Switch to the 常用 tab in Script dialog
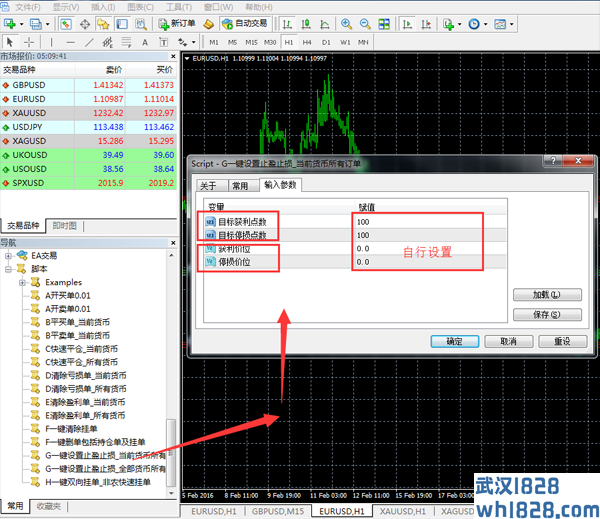This screenshot has height=519, width=600. pyautogui.click(x=240, y=185)
